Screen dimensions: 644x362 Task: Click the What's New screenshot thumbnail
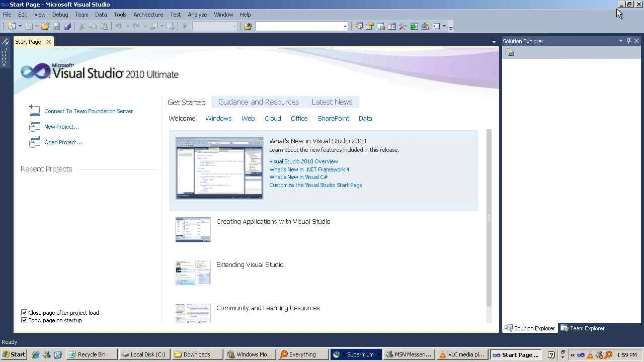pyautogui.click(x=219, y=168)
